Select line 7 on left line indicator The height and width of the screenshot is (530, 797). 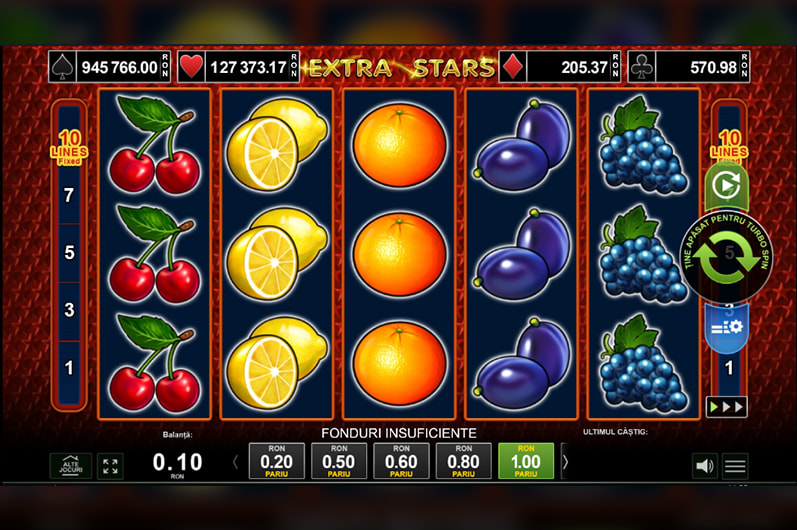(69, 195)
